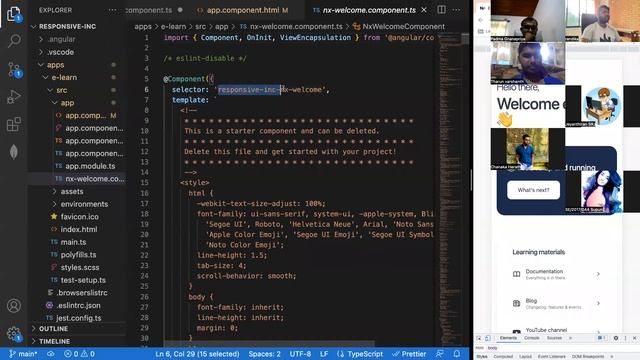The width and height of the screenshot is (640, 360).
Task: Open notifications bell in status bar
Action: pyautogui.click(x=457, y=354)
